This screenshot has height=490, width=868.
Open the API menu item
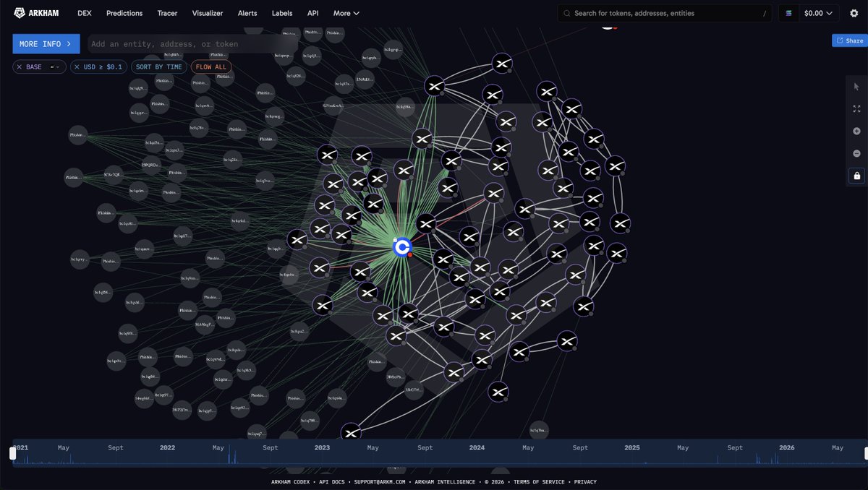click(x=312, y=13)
